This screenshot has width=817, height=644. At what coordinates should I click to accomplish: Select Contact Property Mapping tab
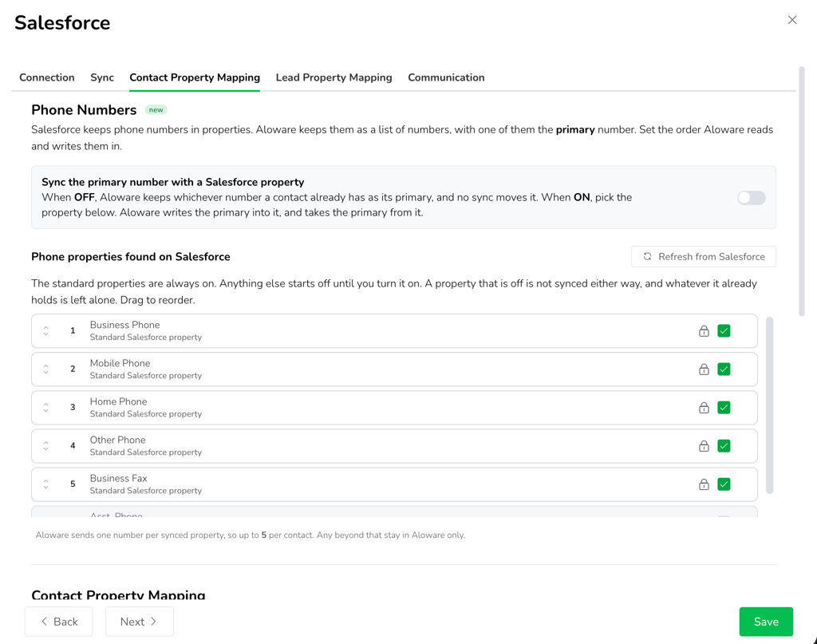point(195,77)
